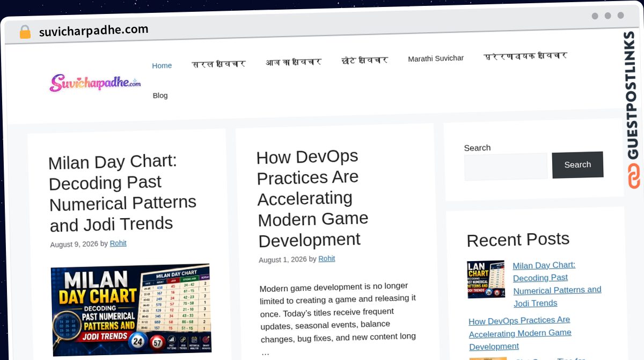
Task: Click author Rohit under Milan Day Chart post
Action: [118, 243]
